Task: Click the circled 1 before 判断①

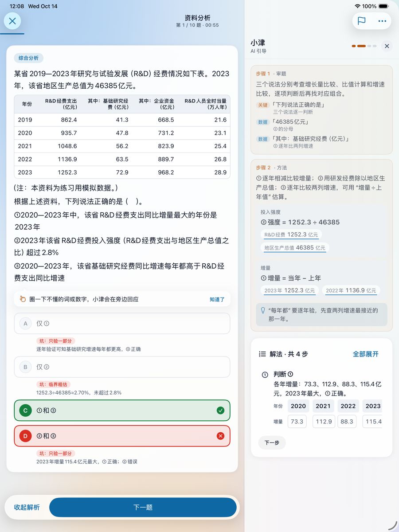Action: (265, 375)
